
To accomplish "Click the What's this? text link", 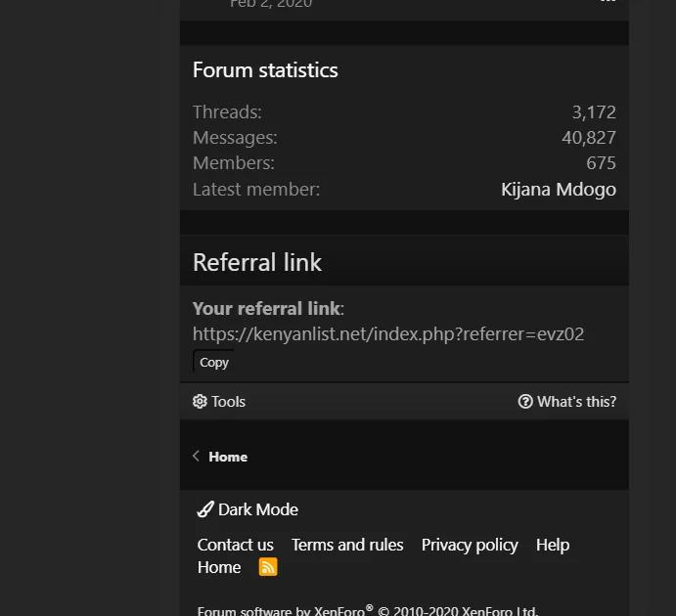I will [576, 402].
